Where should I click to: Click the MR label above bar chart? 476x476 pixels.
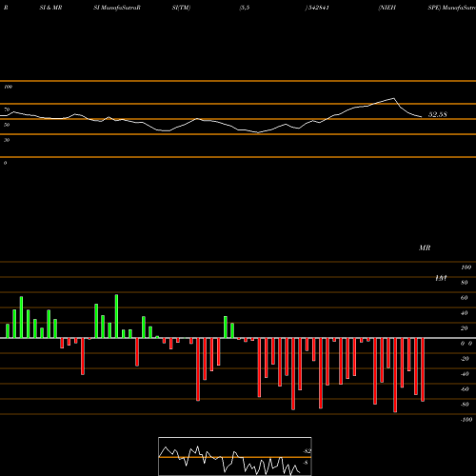click(x=425, y=248)
